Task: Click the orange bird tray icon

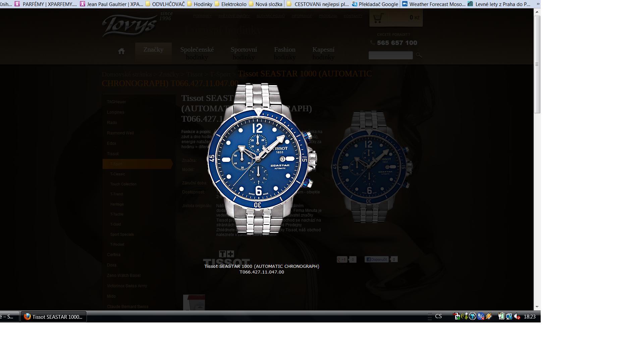Action: point(489,316)
